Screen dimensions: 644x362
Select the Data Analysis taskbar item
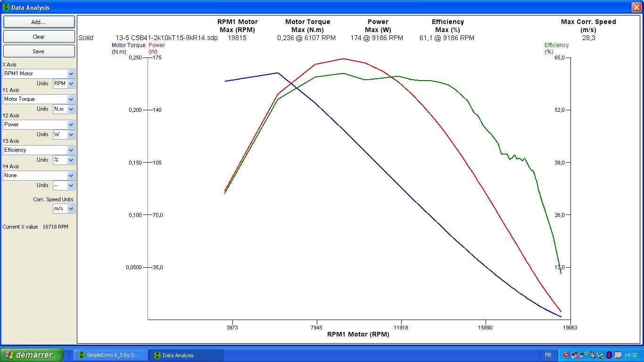(x=185, y=355)
